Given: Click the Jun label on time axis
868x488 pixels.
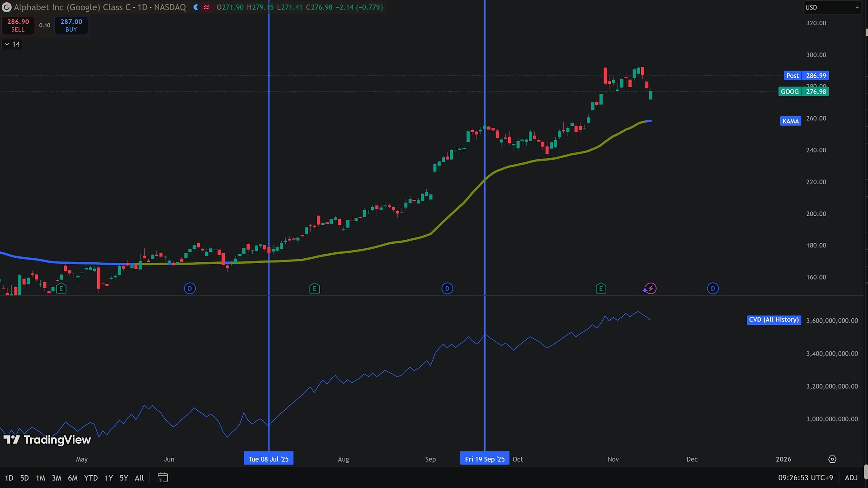Looking at the screenshot, I should click(169, 459).
